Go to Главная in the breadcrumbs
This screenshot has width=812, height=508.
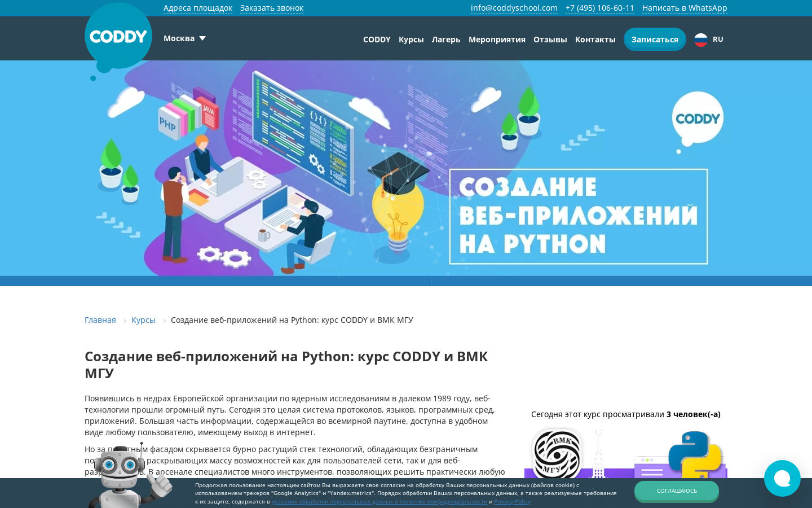click(x=100, y=320)
